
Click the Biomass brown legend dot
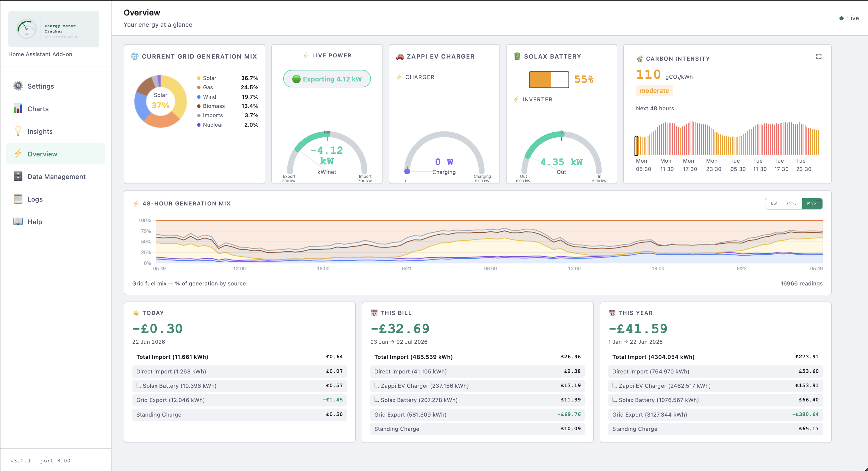(x=199, y=106)
